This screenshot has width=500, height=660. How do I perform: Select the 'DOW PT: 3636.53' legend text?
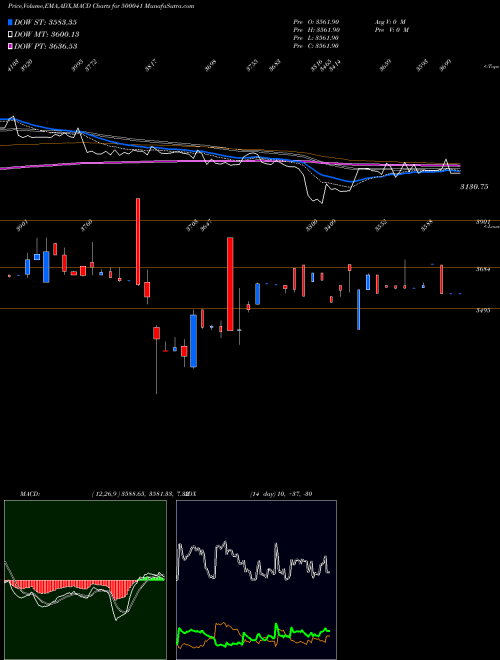pos(45,46)
